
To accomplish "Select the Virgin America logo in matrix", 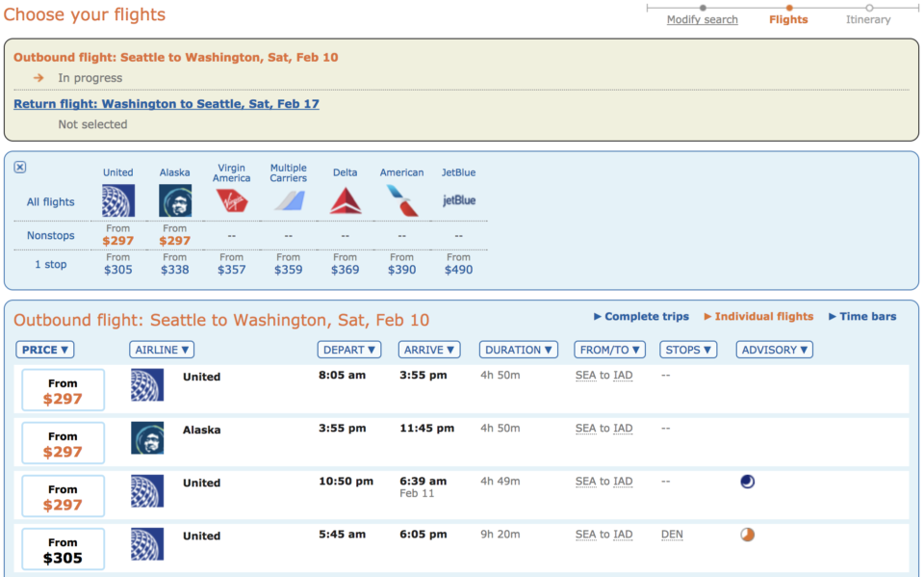I will click(x=232, y=200).
